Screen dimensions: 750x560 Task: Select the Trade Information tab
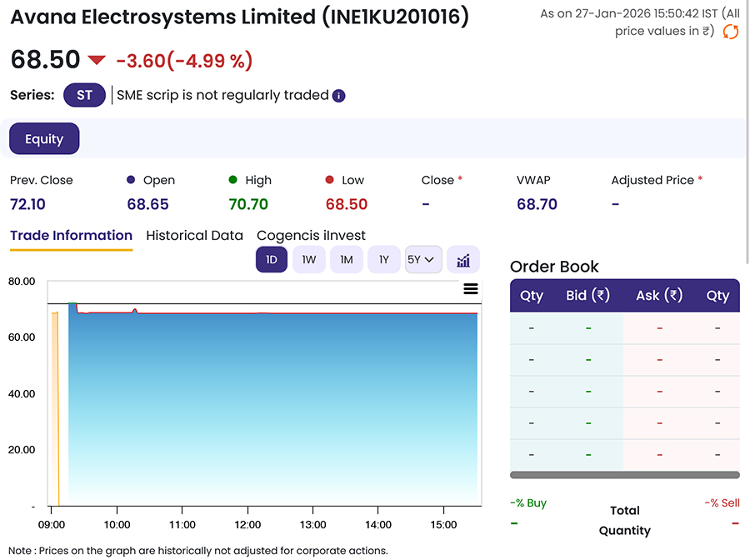[x=71, y=236]
